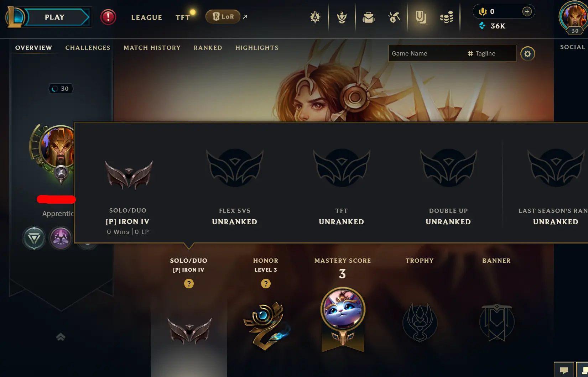588x377 pixels.
Task: Start a game with the PLAY button
Action: 54,17
